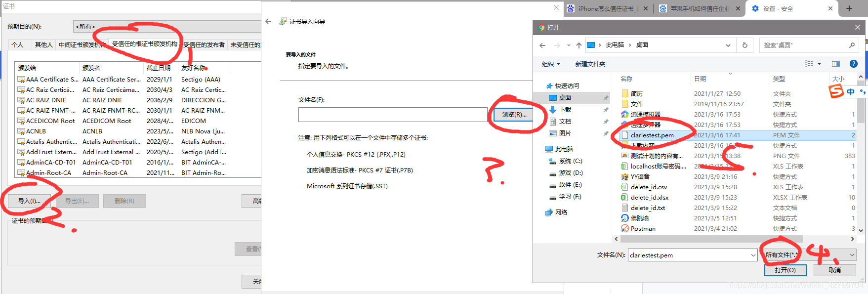Open the 组织 dropdown menu
Screen dimensions: 868x294
click(551, 64)
